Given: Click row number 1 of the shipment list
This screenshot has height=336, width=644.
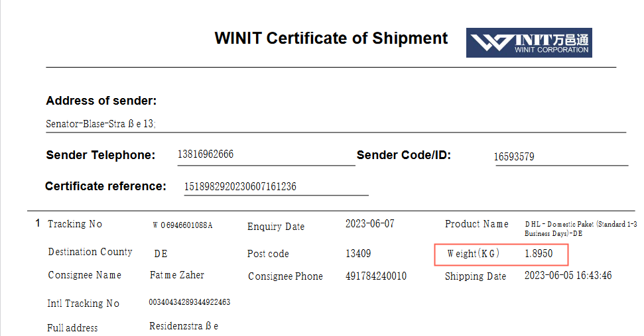Looking at the screenshot, I should [38, 224].
